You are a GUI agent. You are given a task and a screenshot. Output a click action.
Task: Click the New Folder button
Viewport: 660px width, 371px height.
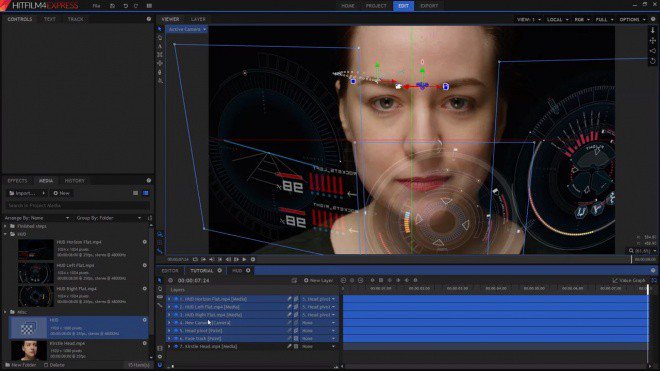click(21, 365)
